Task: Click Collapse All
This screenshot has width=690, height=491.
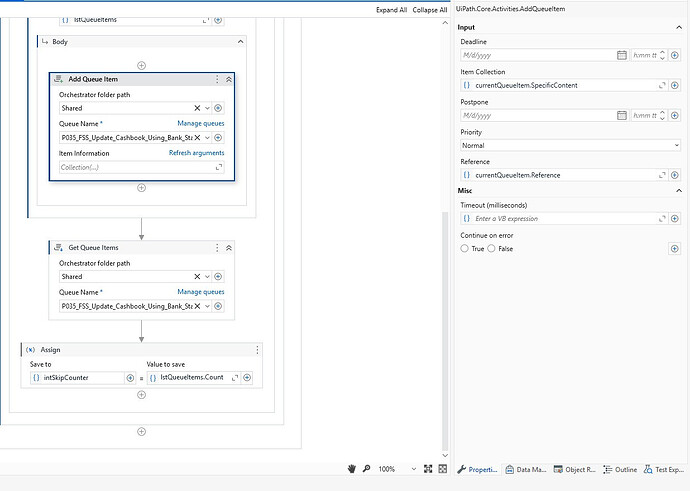Action: coord(429,10)
